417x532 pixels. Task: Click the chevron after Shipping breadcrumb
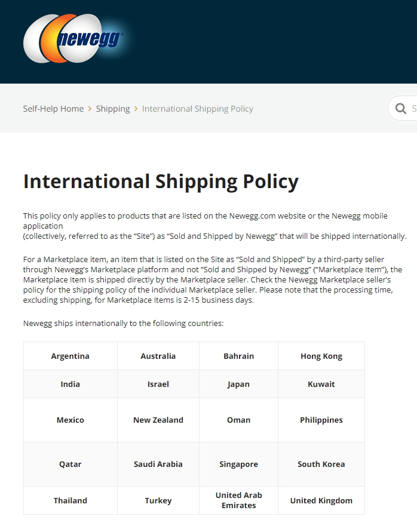click(136, 109)
